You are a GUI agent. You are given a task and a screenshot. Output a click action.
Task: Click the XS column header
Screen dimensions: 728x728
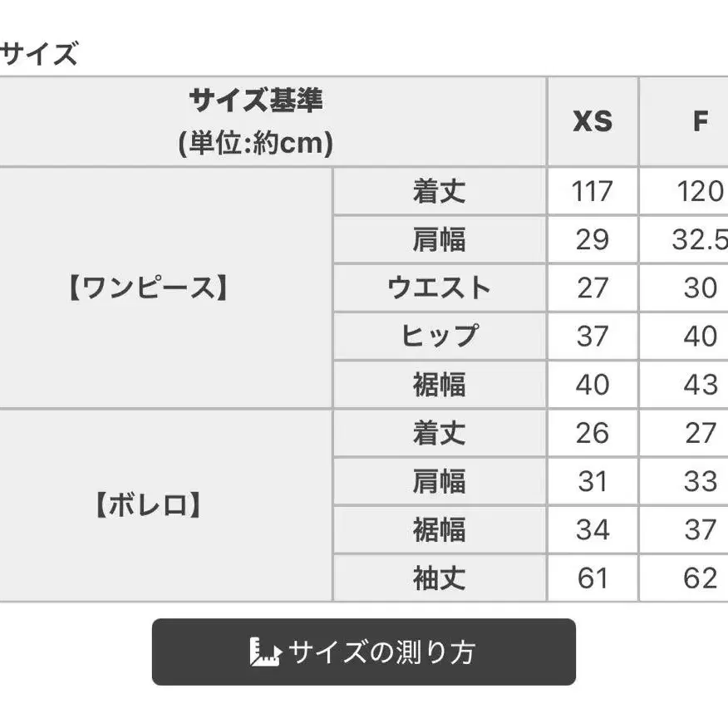593,122
